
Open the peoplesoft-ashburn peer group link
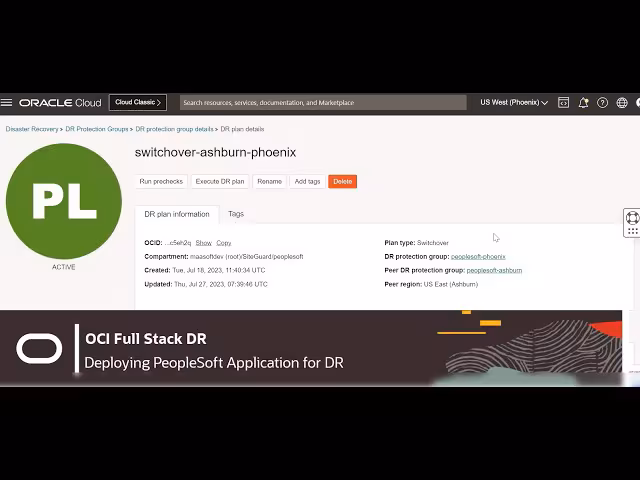coord(494,270)
